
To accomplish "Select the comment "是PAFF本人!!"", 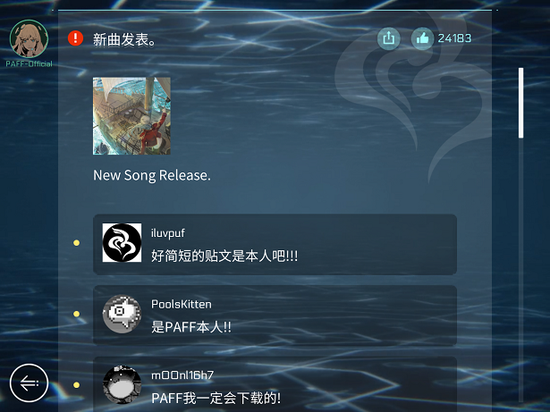I will point(191,327).
